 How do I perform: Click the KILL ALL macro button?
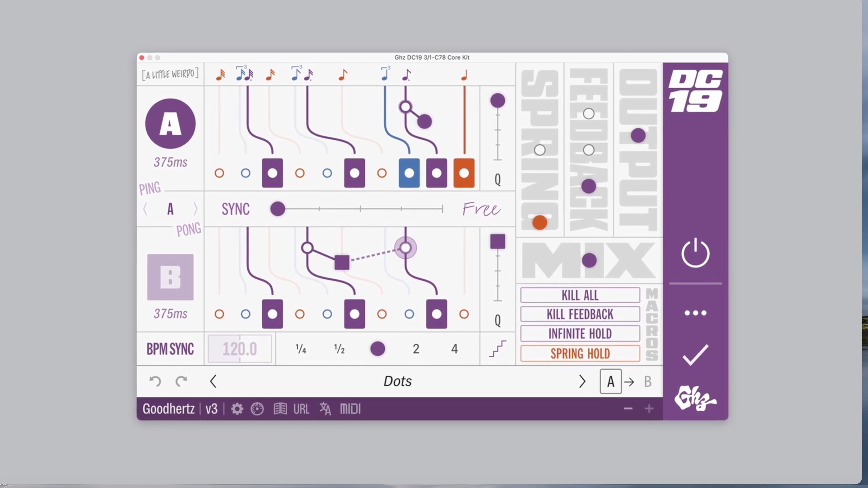580,295
